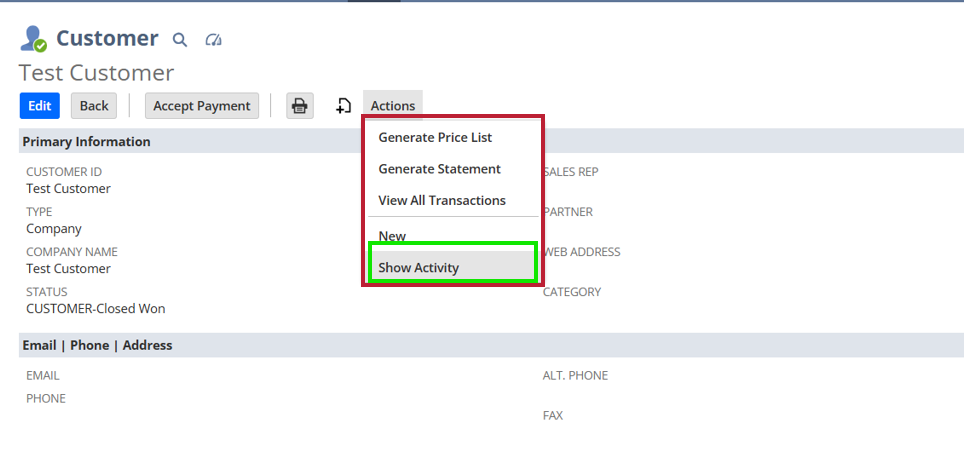964x455 pixels.
Task: Click the printer icon button
Action: [x=300, y=106]
